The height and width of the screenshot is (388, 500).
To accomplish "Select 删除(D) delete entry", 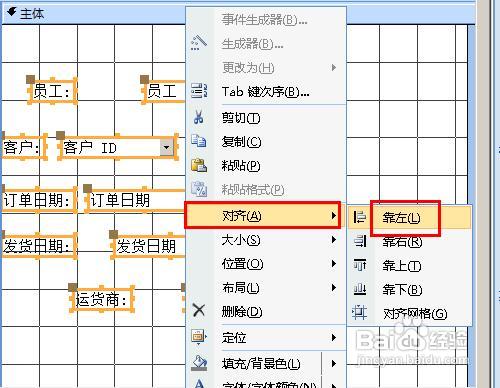I will (266, 312).
